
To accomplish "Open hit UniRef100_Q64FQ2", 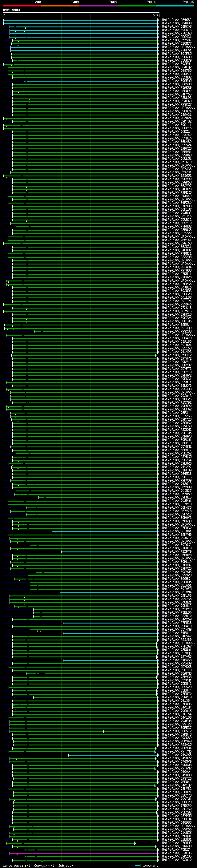I will pyautogui.click(x=177, y=67).
